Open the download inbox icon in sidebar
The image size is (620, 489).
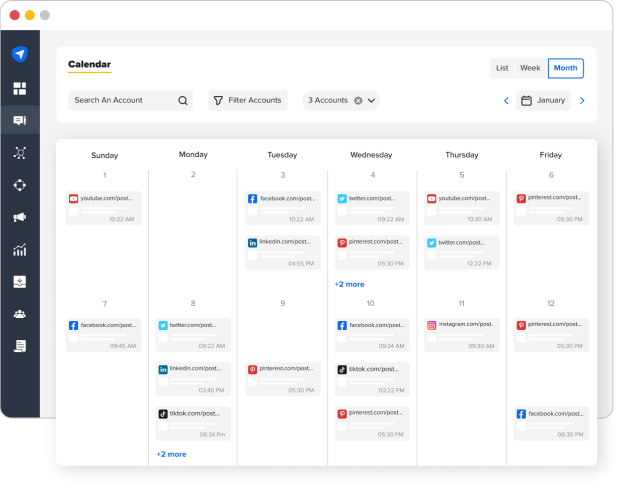click(x=20, y=282)
